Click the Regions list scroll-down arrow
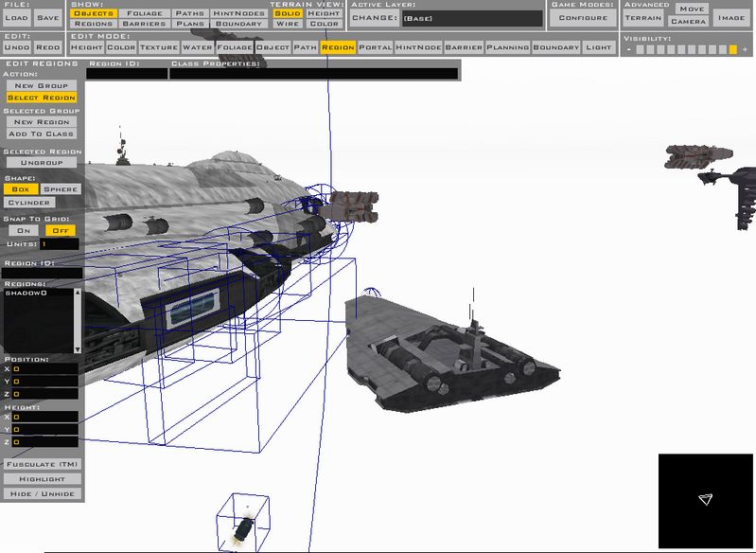 coord(78,348)
